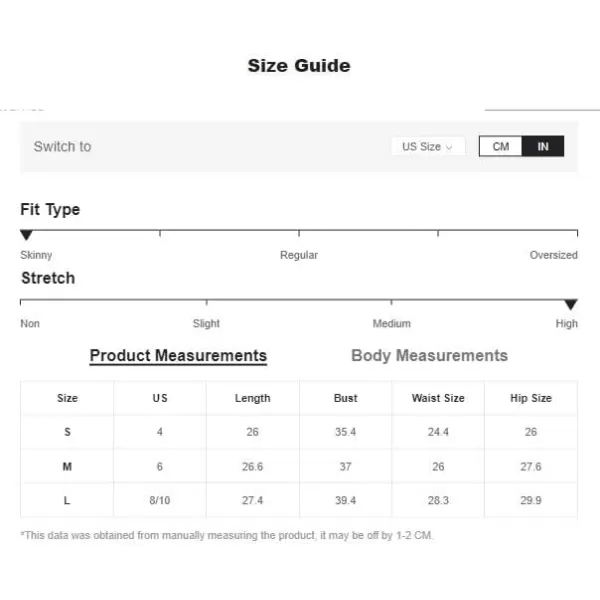Select the Oversized fit label
This screenshot has height=600, width=600.
(x=553, y=255)
